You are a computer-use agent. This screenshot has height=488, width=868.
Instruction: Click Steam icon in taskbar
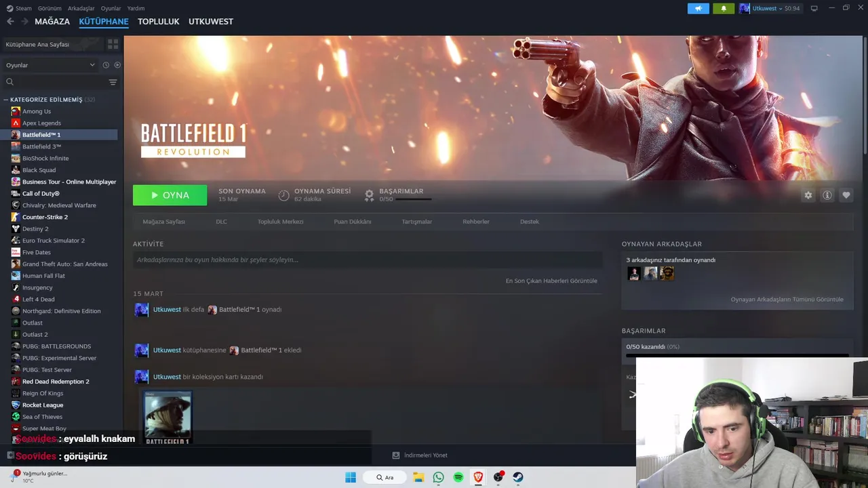click(518, 477)
